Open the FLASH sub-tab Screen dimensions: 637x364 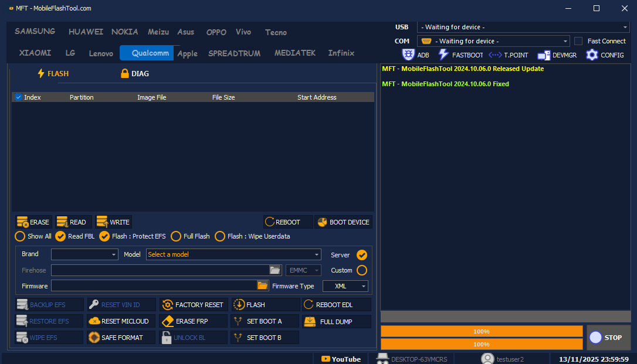click(53, 73)
